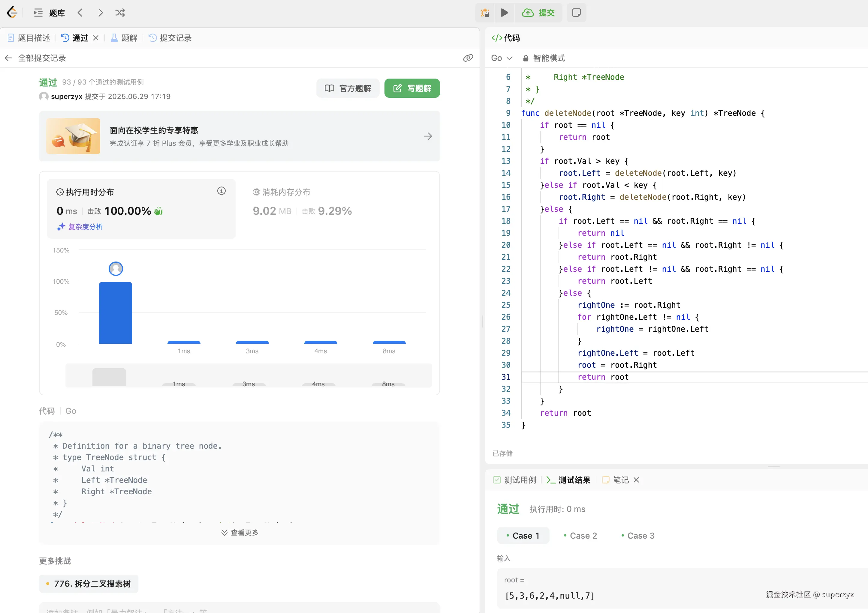Open the 官方题解 button
Viewport: 868px width, 613px height.
[348, 88]
